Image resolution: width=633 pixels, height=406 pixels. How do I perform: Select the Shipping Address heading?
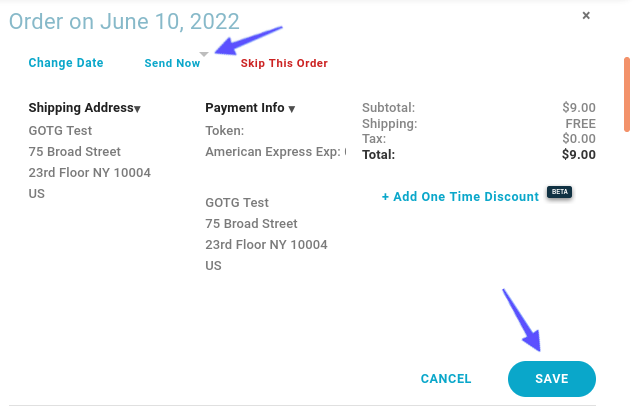81,108
